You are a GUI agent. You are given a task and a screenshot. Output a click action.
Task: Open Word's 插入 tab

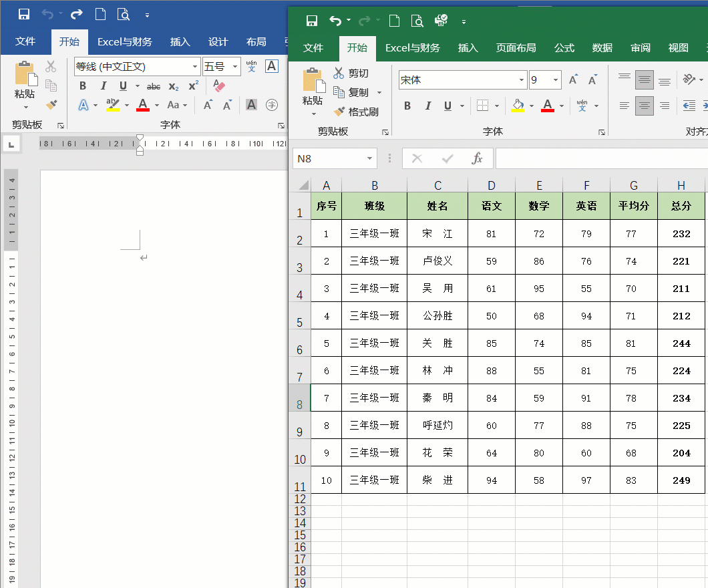(x=179, y=41)
